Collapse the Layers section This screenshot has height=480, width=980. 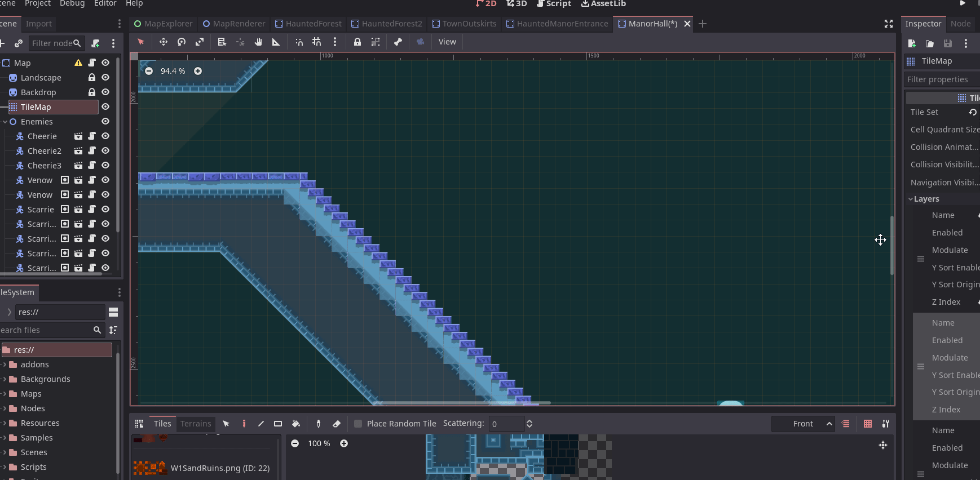click(911, 199)
